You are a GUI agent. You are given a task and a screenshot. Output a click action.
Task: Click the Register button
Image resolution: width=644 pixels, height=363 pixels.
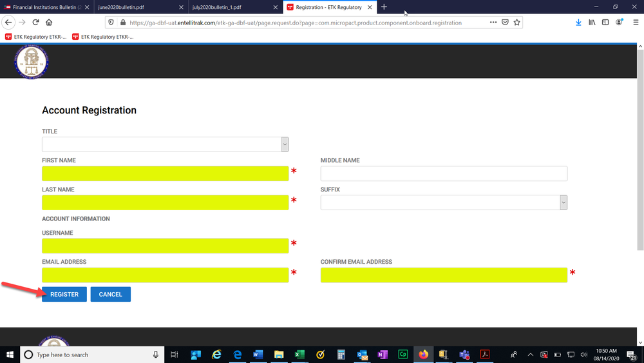(64, 294)
